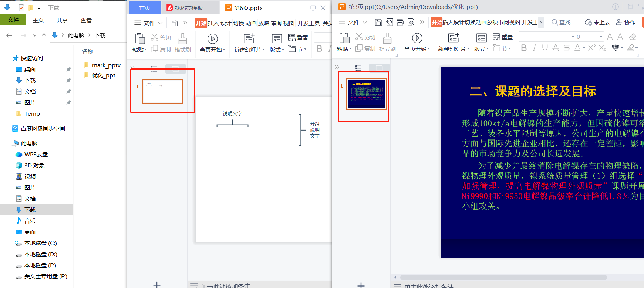Go up one folder level in explorer
This screenshot has width=644, height=288.
pos(44,35)
